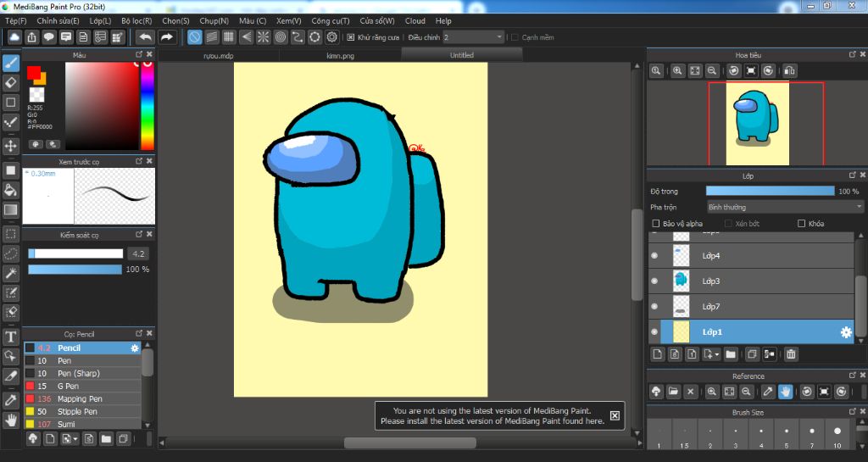This screenshot has height=462, width=868.
Task: Select the Move tool
Action: click(x=10, y=146)
